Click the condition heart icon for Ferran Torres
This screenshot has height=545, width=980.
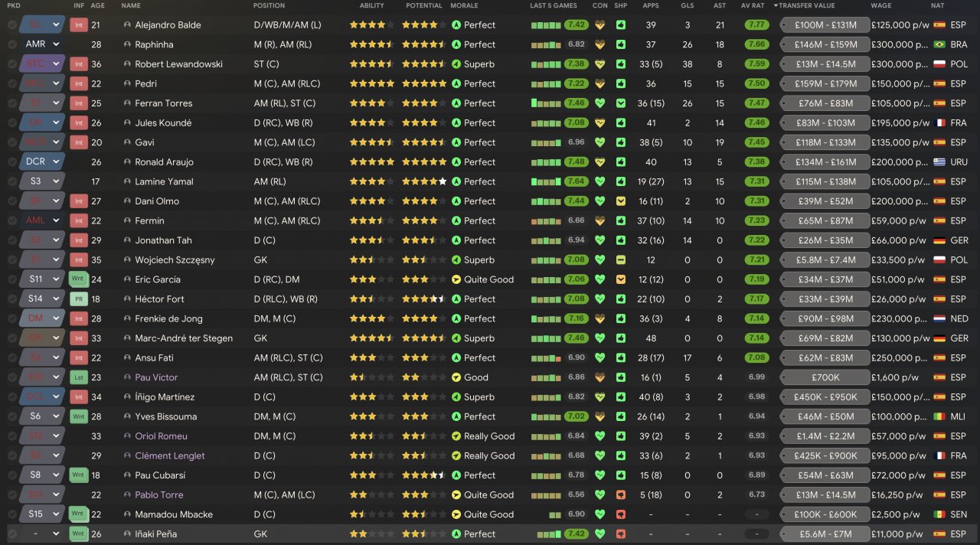point(600,103)
